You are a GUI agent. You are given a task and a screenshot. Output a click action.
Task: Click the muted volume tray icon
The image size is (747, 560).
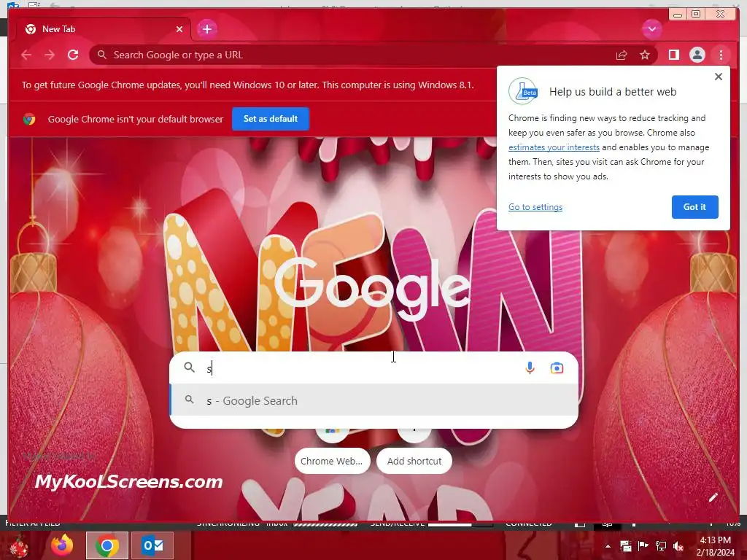point(678,546)
